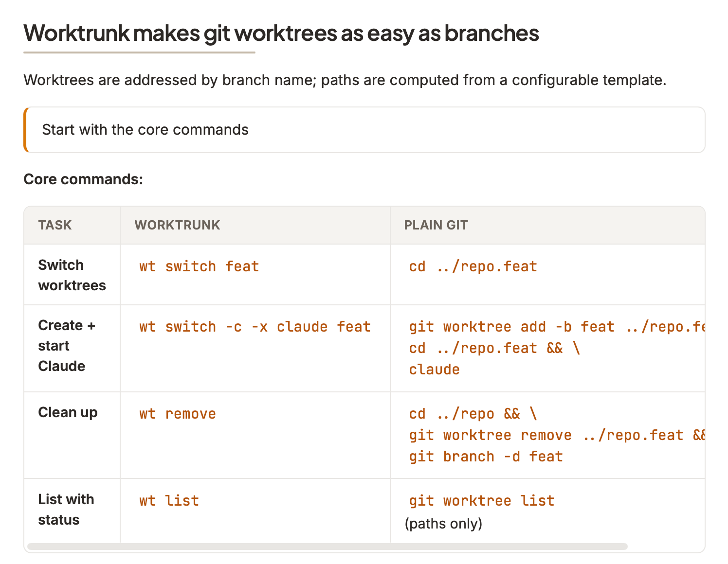Select the 'Create + start Claude' task cell
The image size is (728, 564).
[67, 346]
